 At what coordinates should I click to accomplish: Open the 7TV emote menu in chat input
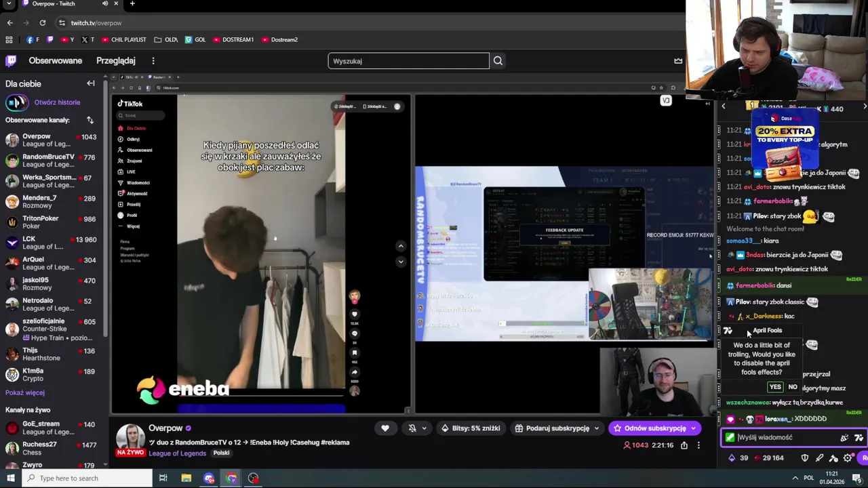pyautogui.click(x=859, y=438)
